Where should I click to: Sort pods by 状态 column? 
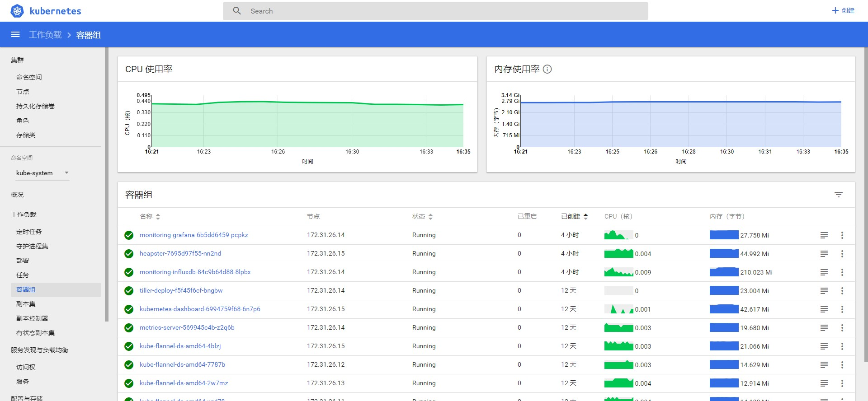coord(423,216)
